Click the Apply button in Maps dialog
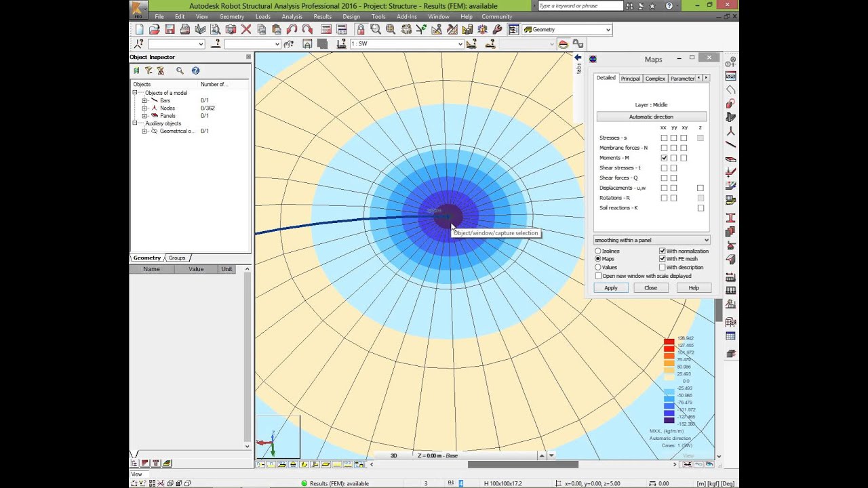This screenshot has width=868, height=488. pyautogui.click(x=611, y=288)
